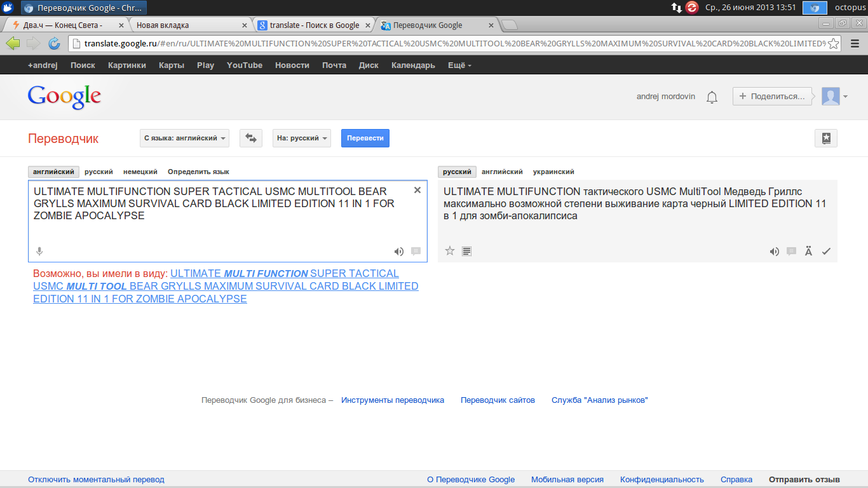Screen dimensions: 868x488
Task: Open Google notifications bell
Action: coord(712,97)
